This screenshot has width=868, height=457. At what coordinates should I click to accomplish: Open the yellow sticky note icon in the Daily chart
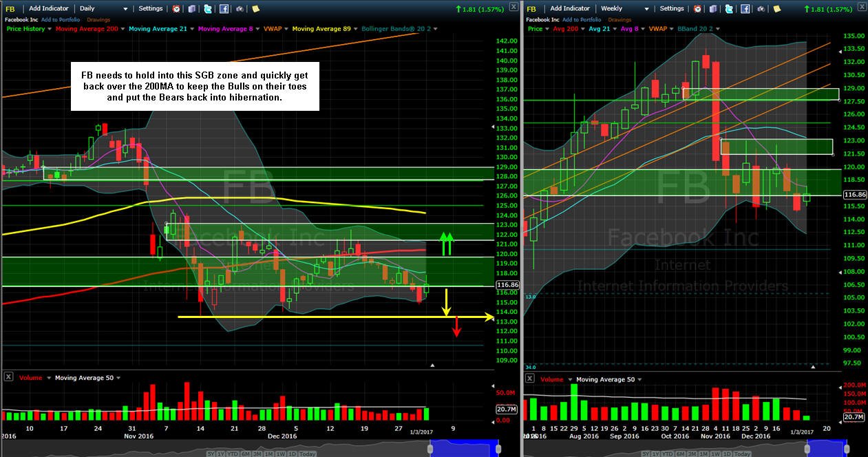(x=255, y=9)
